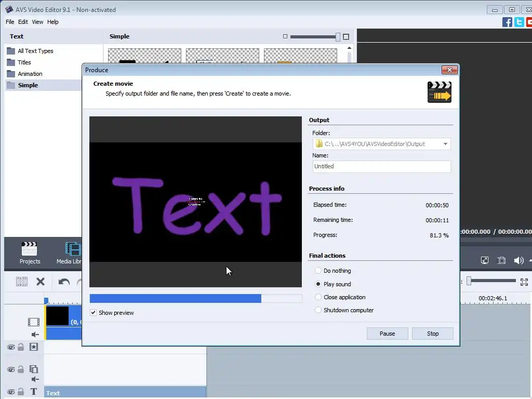Select the Shutdown computer final action
Viewport: 532px width, 399px height.
[x=318, y=310]
